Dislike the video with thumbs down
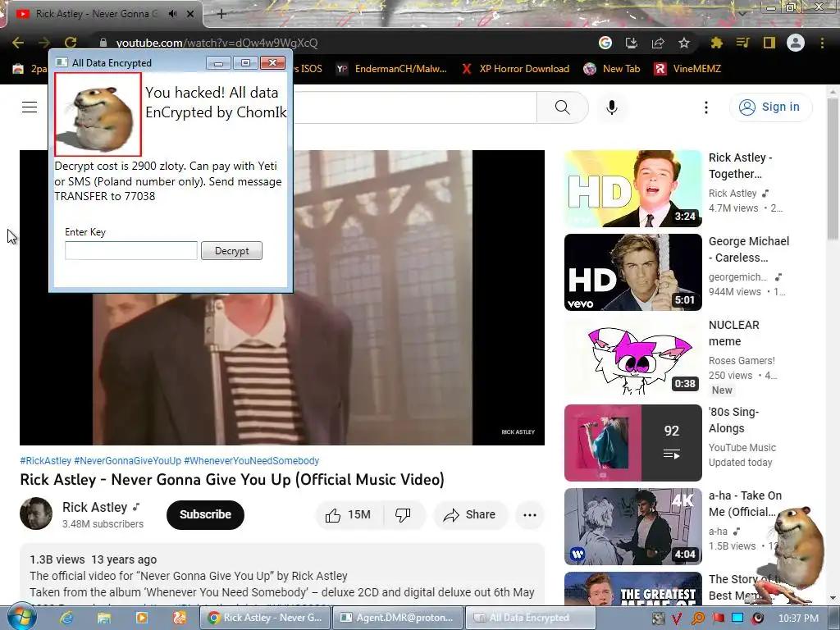Screen dimensions: 840x630 point(403,515)
